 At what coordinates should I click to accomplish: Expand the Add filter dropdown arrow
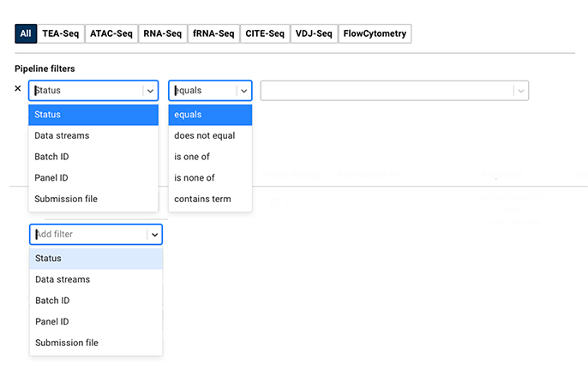(154, 235)
